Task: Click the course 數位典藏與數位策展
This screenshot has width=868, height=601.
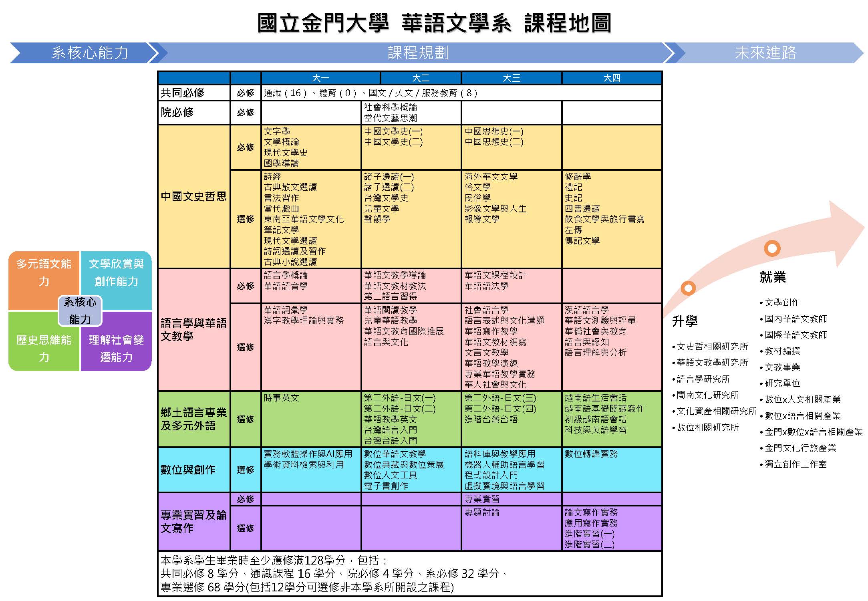Action: [404, 465]
